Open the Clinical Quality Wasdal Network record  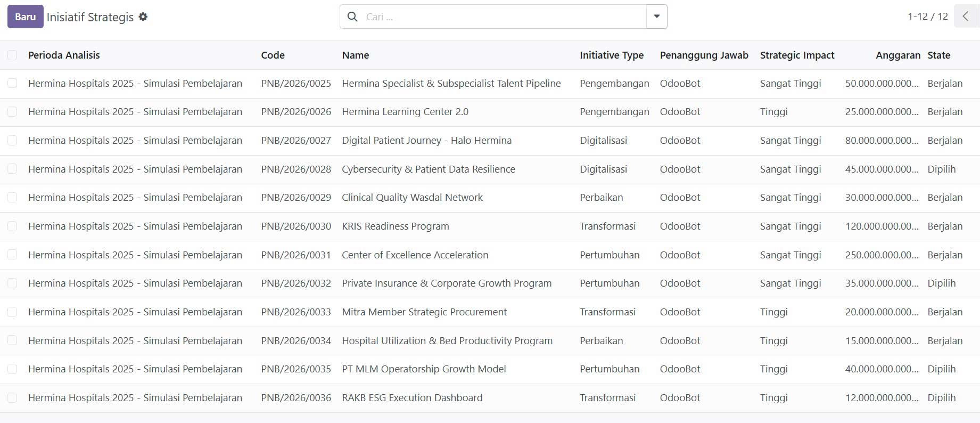tap(412, 197)
